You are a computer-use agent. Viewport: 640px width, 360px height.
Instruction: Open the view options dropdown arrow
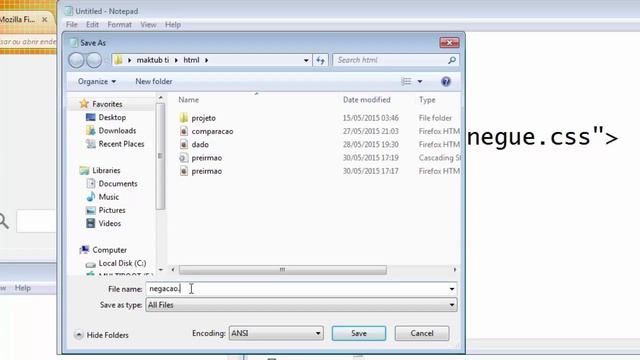click(x=420, y=82)
